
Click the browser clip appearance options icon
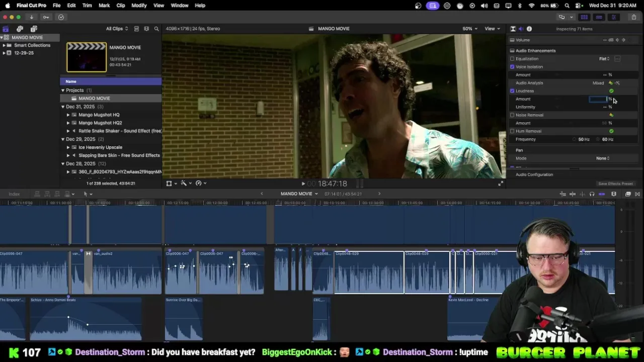tap(146, 29)
